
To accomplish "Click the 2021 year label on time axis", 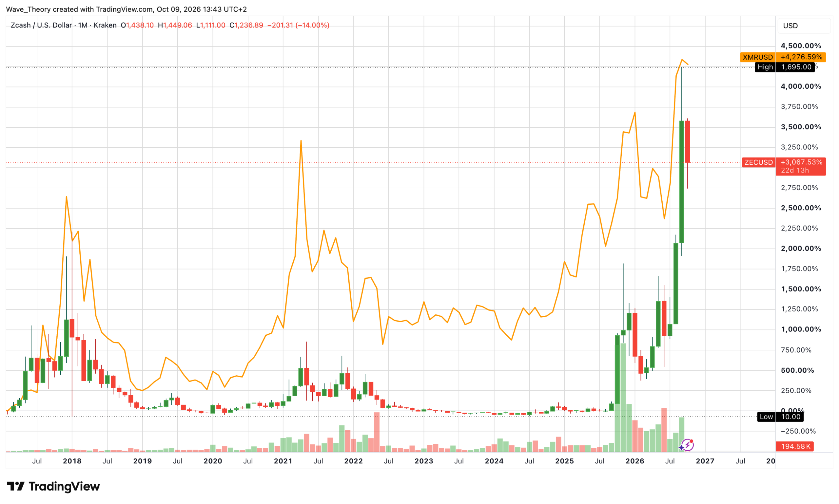I will [x=283, y=461].
